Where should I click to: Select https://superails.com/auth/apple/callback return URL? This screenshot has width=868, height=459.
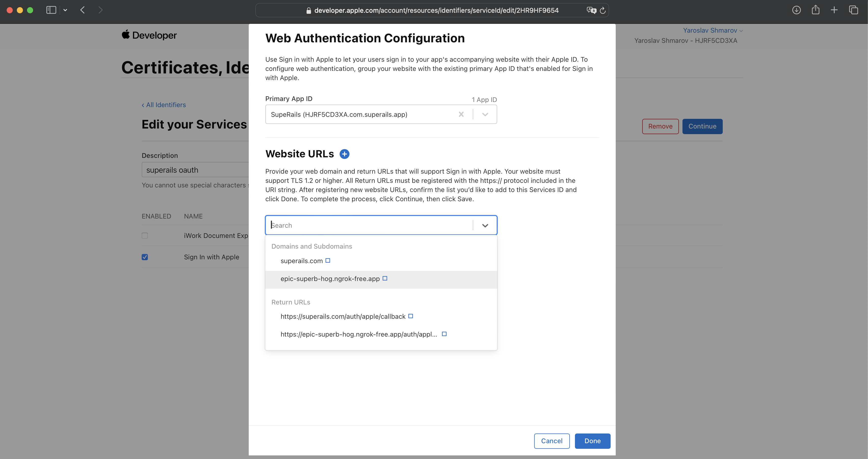coord(381,317)
